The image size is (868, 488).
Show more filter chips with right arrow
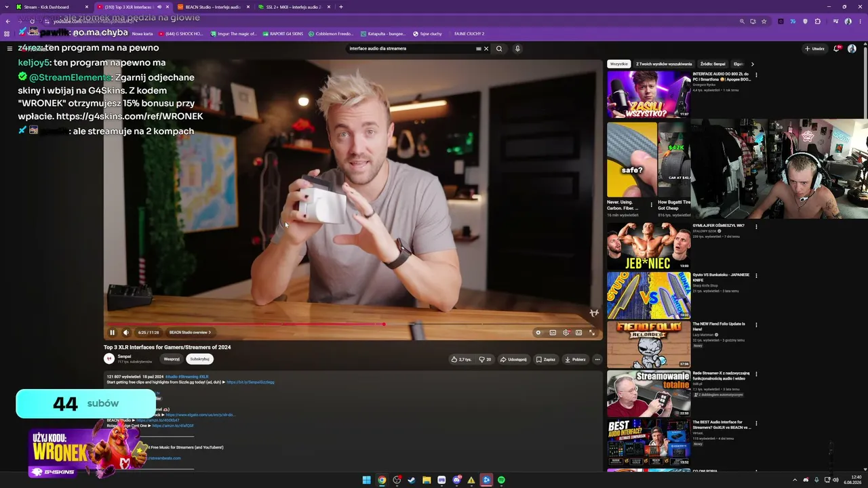752,64
